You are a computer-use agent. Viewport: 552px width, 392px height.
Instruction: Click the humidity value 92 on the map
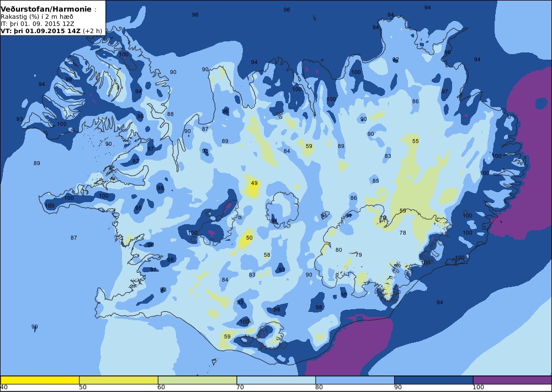point(396,60)
